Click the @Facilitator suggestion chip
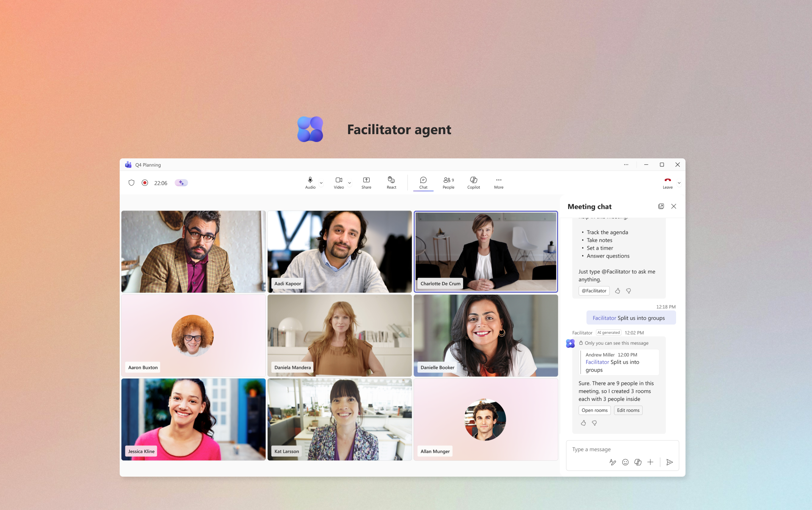 tap(594, 291)
